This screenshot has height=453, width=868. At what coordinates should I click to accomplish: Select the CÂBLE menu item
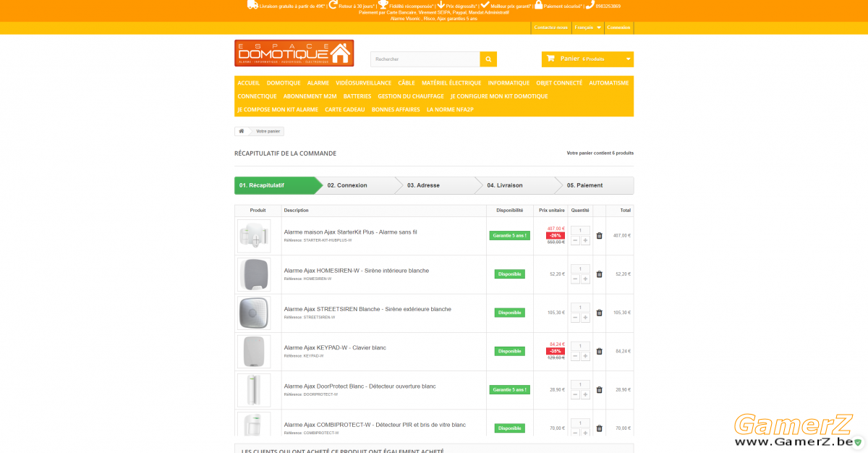tap(407, 83)
